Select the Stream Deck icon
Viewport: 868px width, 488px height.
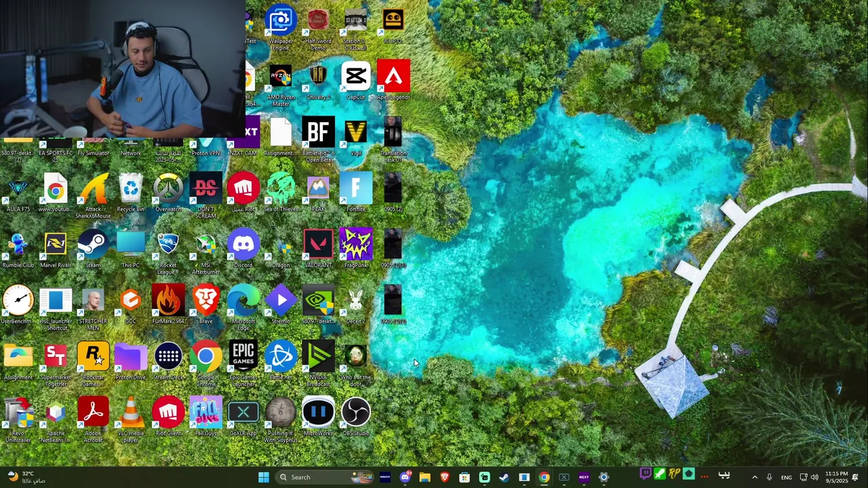click(x=168, y=361)
